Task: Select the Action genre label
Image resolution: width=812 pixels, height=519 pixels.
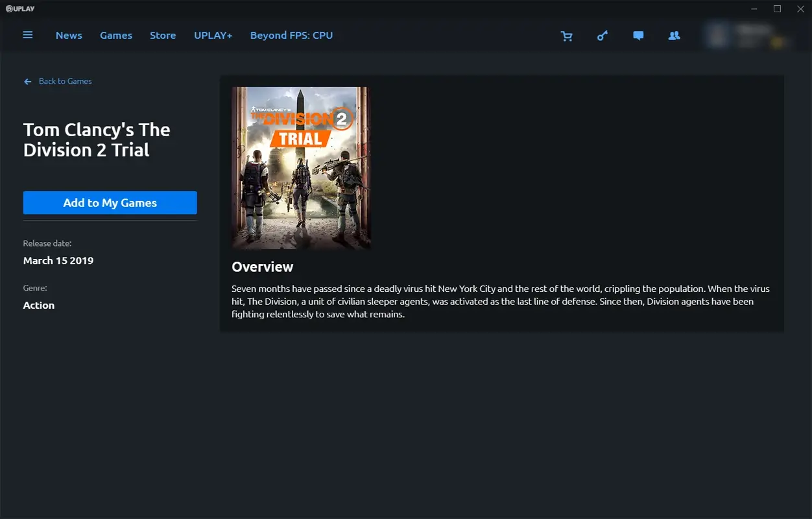Action: pyautogui.click(x=38, y=305)
